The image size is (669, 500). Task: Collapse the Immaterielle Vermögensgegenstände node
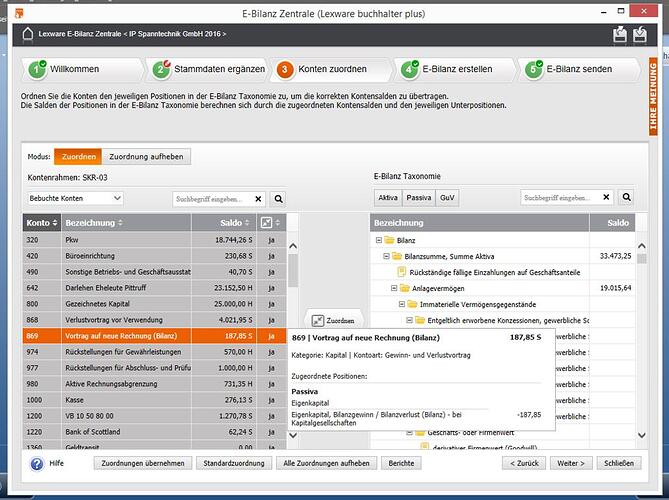(401, 304)
